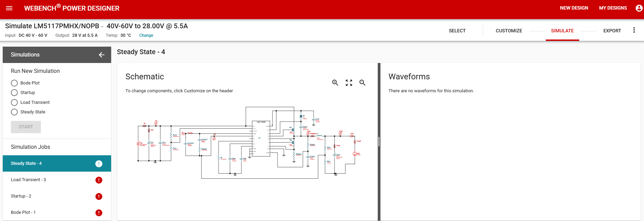Go to the EXPORT step
The image size is (644, 221).
click(x=612, y=31)
